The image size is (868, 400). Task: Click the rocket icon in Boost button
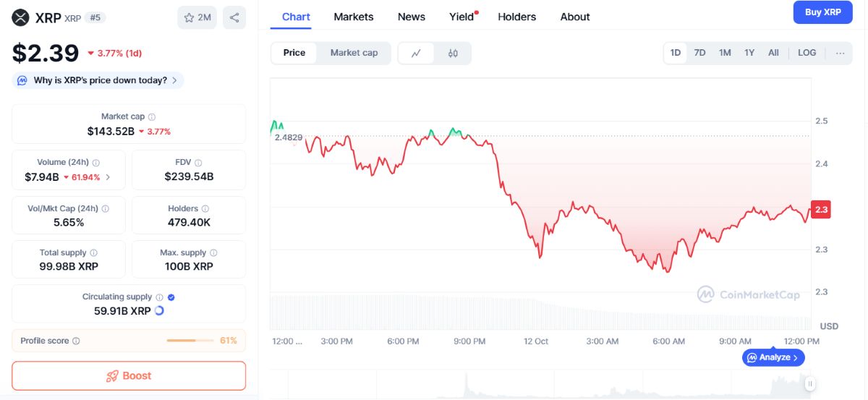coord(112,376)
